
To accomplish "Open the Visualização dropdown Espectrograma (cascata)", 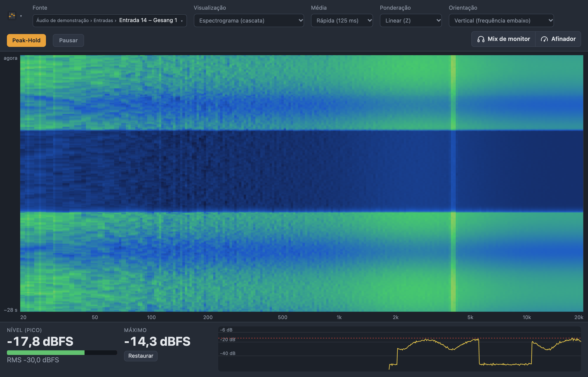I will click(x=249, y=21).
